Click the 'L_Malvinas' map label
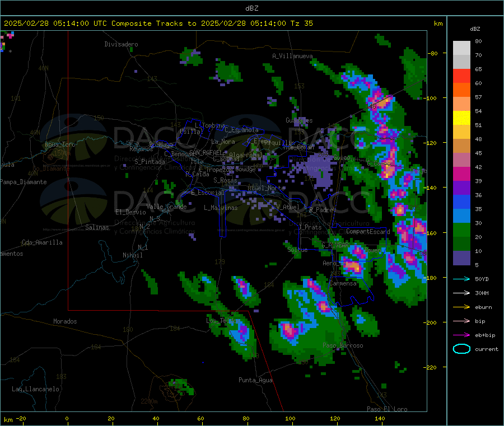Image resolution: width=504 pixels, height=426 pixels. (x=221, y=208)
